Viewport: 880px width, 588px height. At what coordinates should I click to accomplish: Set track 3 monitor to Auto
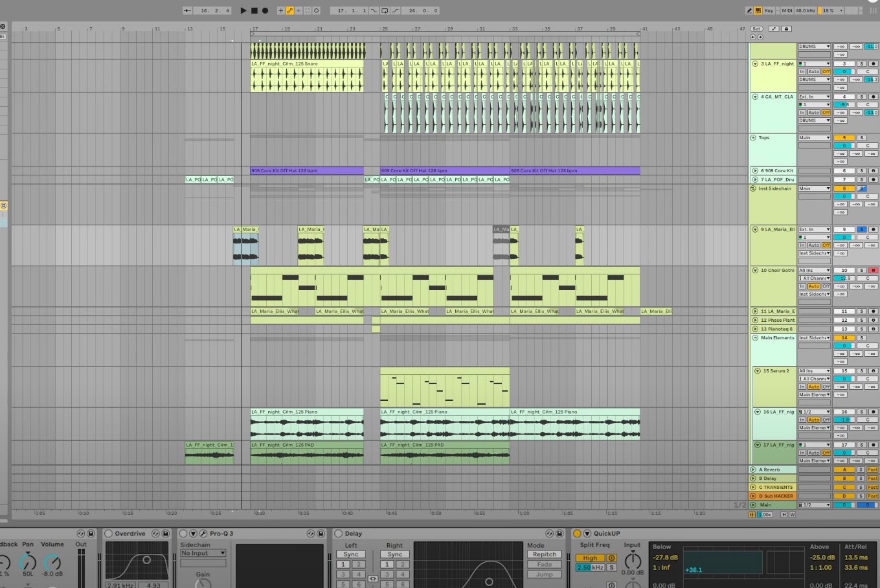click(x=814, y=72)
